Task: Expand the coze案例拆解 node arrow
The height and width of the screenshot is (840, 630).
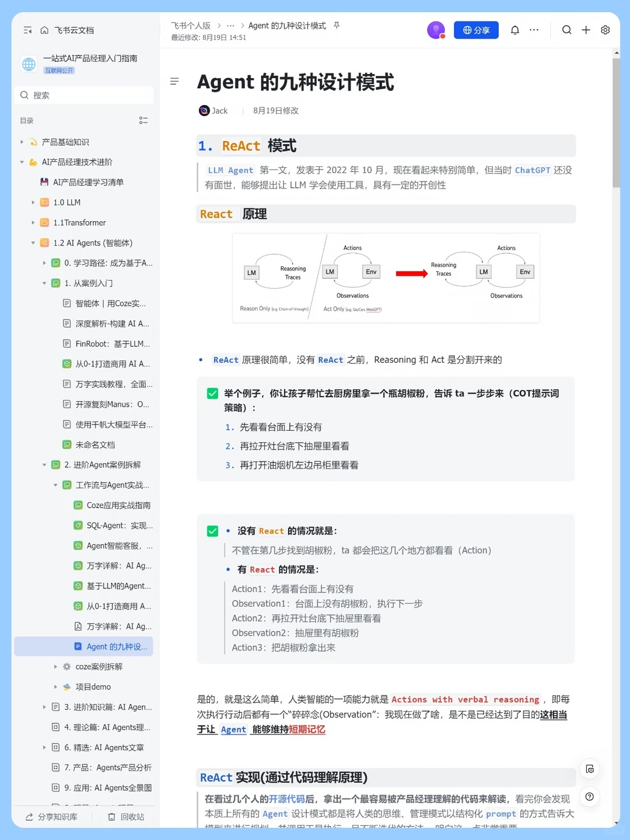Action: pyautogui.click(x=55, y=667)
